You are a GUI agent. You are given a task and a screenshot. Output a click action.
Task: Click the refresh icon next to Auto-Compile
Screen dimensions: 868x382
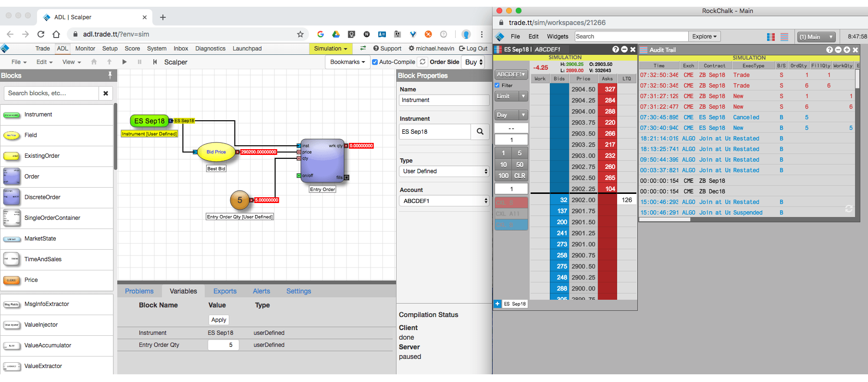pyautogui.click(x=422, y=62)
